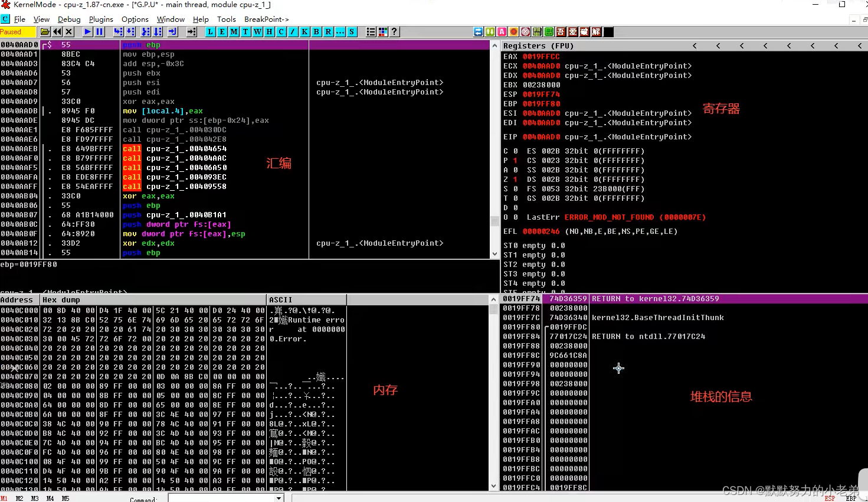Trace into using the toolbar icon
The width and height of the screenshot is (868, 502).
(146, 32)
